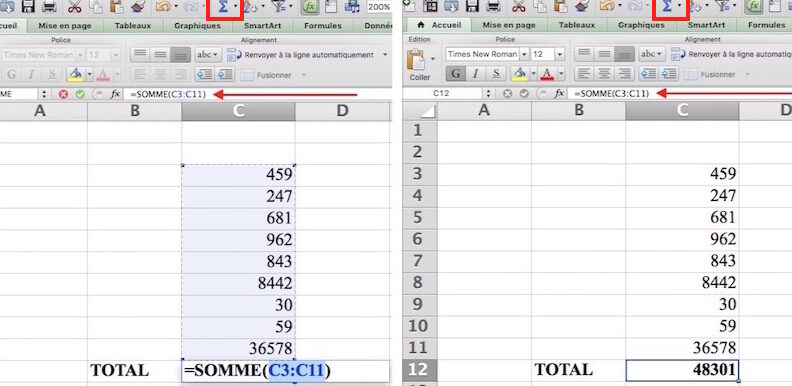The height and width of the screenshot is (386, 792).
Task: Expand the arrow beside the Coller paste button
Action: click(x=432, y=60)
